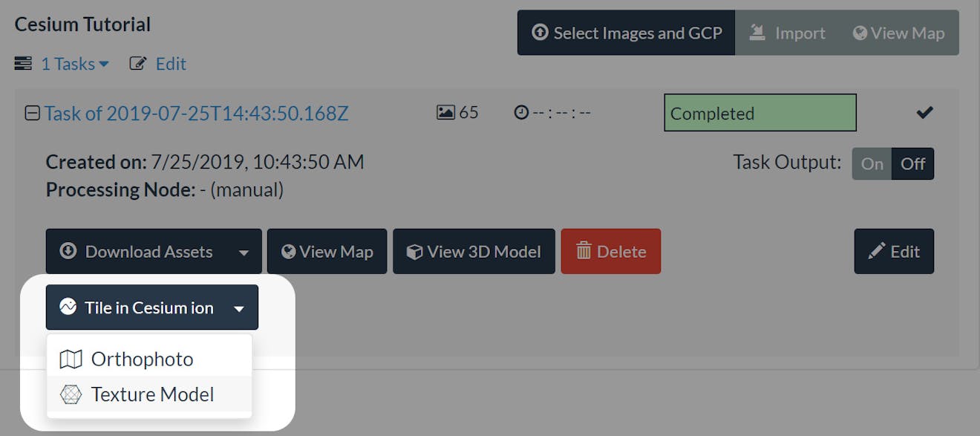Viewport: 980px width, 436px height.
Task: Turn Task Output Off
Action: coord(912,163)
